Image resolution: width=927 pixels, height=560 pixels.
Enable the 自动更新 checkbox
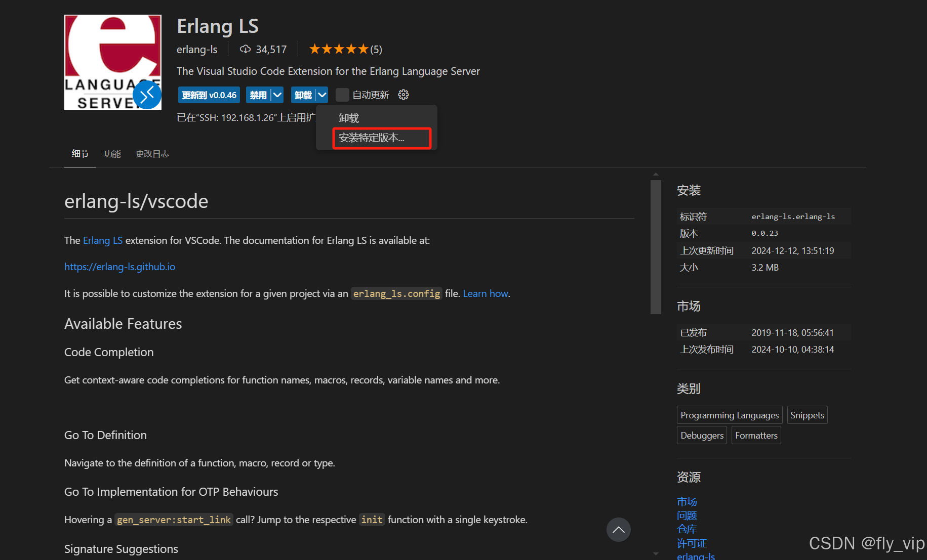(342, 95)
